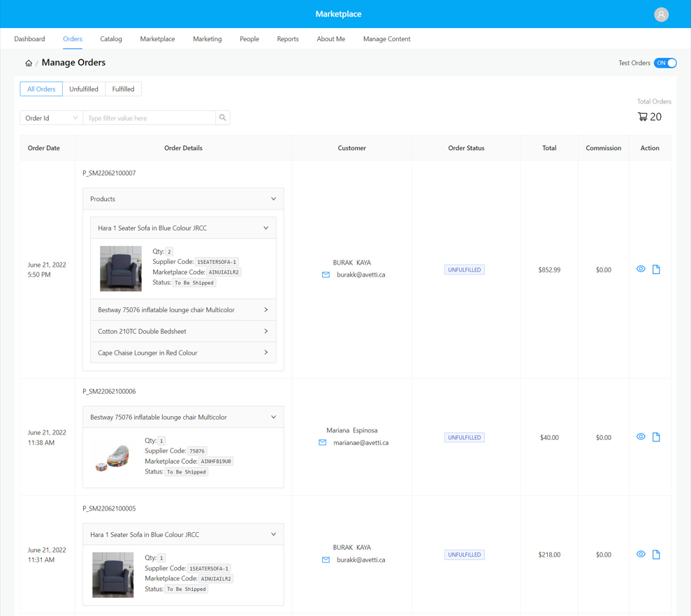Toggle the Test Orders switch off

pos(665,63)
